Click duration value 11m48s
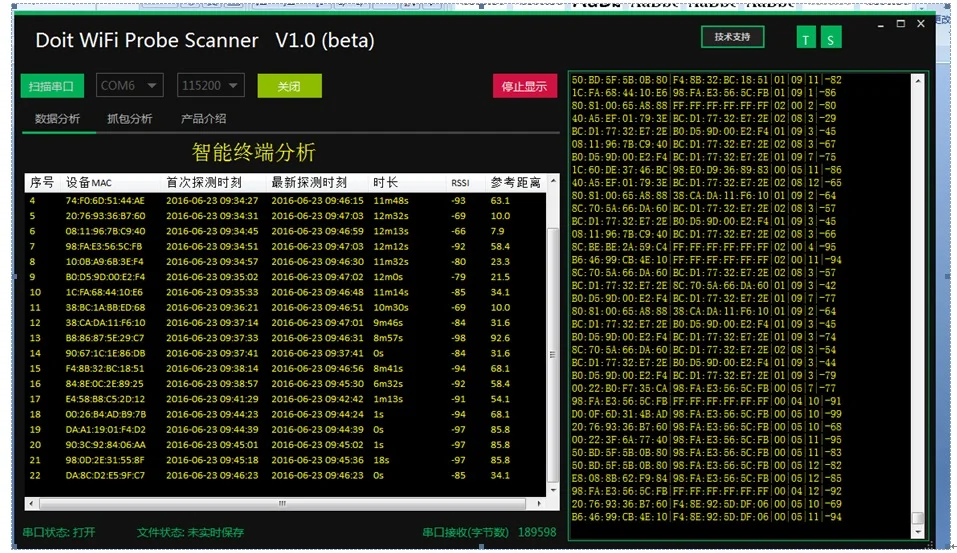The width and height of the screenshot is (957, 553). click(391, 201)
